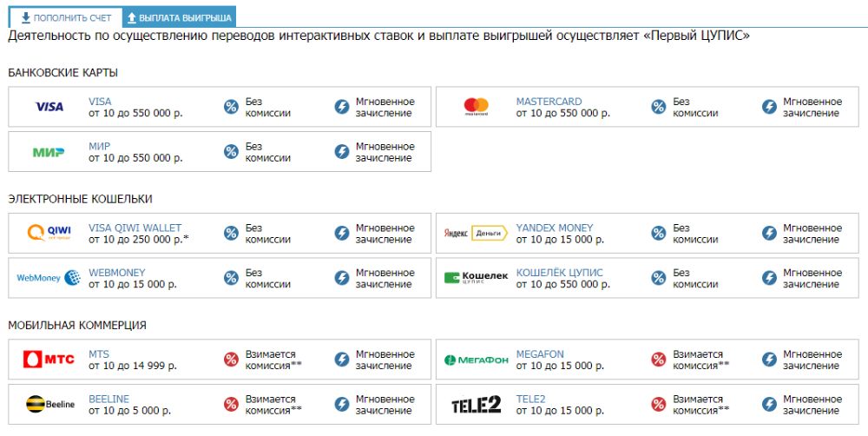Choose the VISA QIWI WALLET link

[135, 228]
